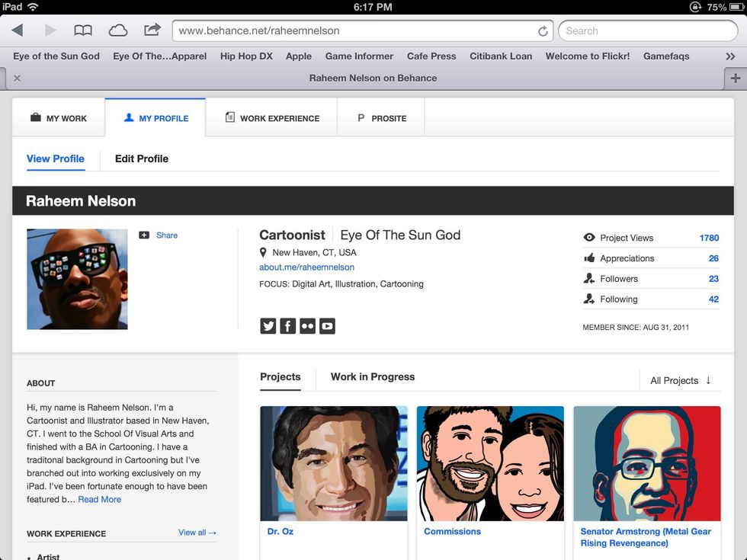This screenshot has height=560, width=747.
Task: Open the Twitter social icon
Action: (268, 326)
